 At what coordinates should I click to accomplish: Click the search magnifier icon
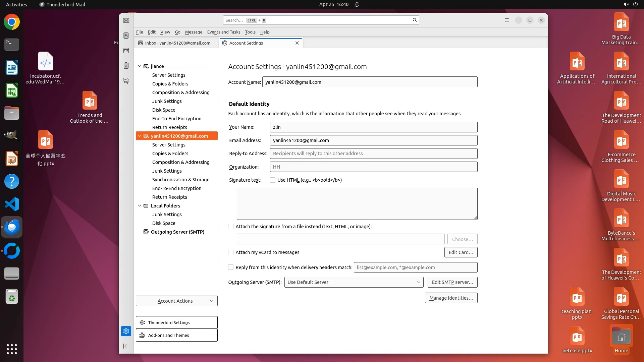tap(415, 20)
